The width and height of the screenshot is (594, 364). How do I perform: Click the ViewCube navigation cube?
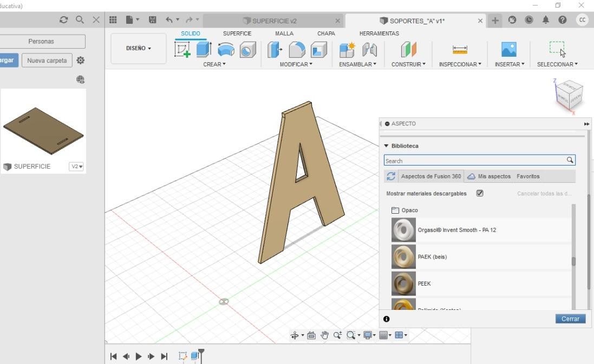tap(568, 95)
